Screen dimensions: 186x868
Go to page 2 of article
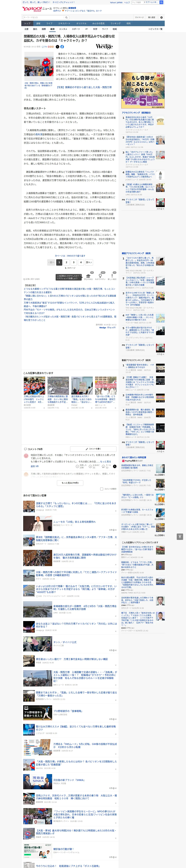66,262
